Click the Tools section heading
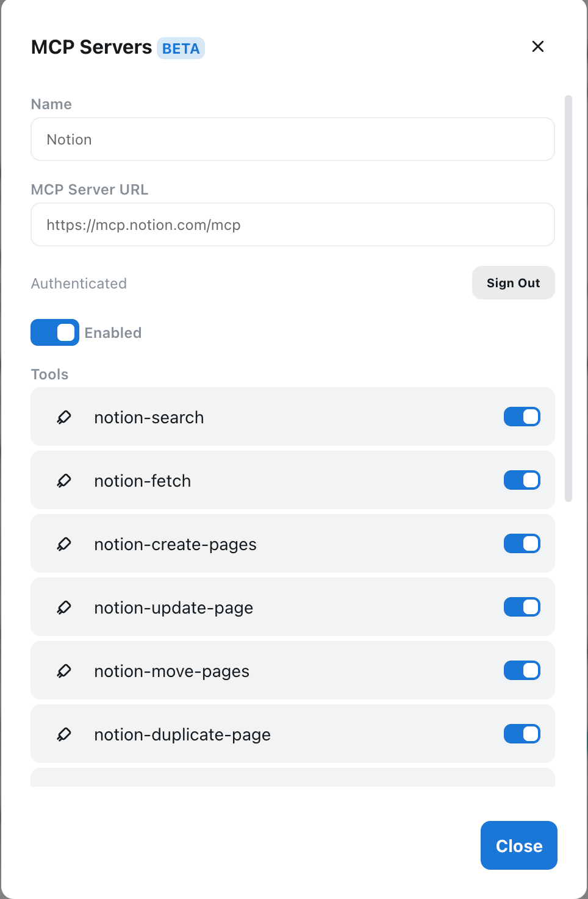 (49, 374)
